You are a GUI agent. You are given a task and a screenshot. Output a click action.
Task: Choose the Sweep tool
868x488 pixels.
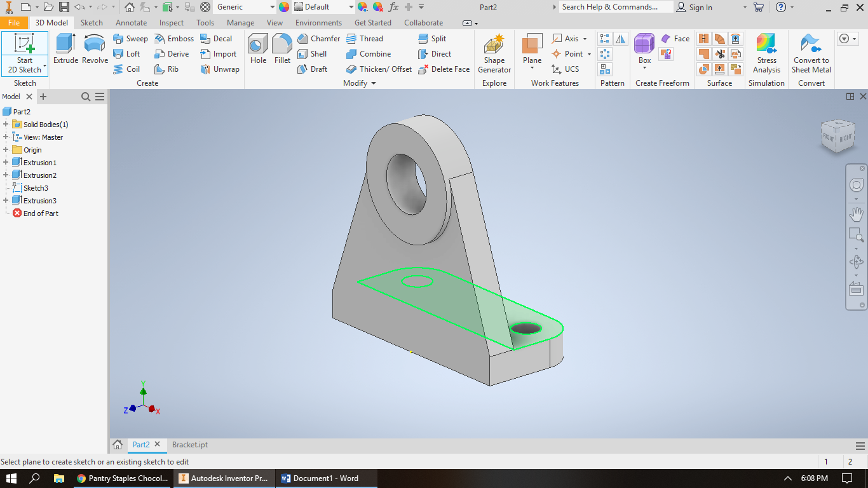click(130, 39)
